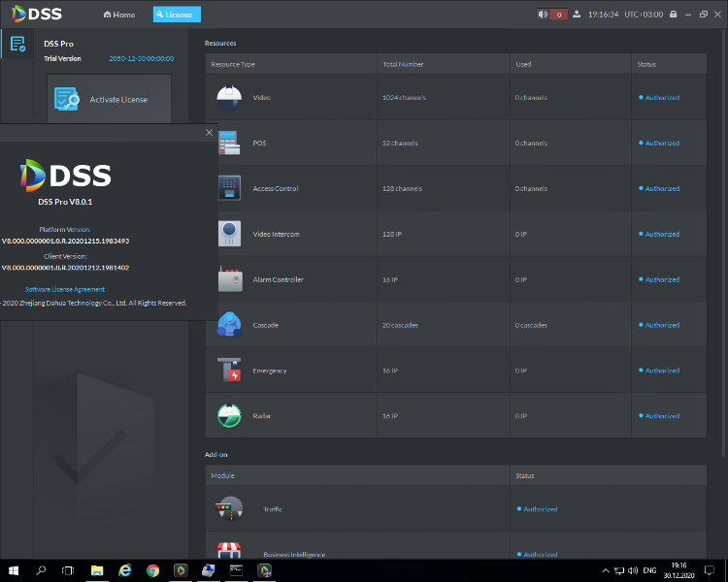Click the Traffic light module icon
The width and height of the screenshot is (728, 582).
(229, 508)
